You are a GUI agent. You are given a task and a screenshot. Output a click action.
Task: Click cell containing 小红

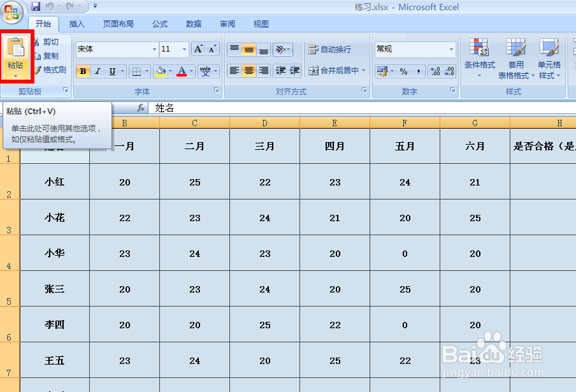(55, 182)
